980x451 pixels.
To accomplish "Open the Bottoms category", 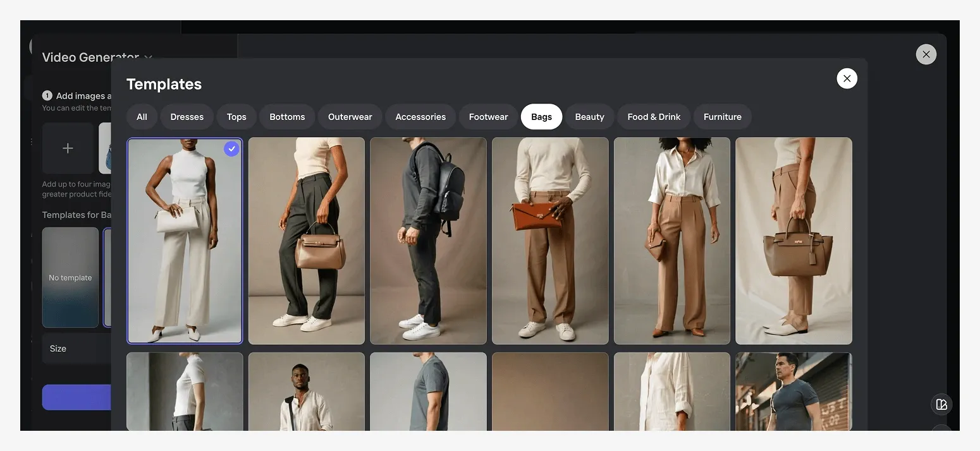I will click(287, 117).
